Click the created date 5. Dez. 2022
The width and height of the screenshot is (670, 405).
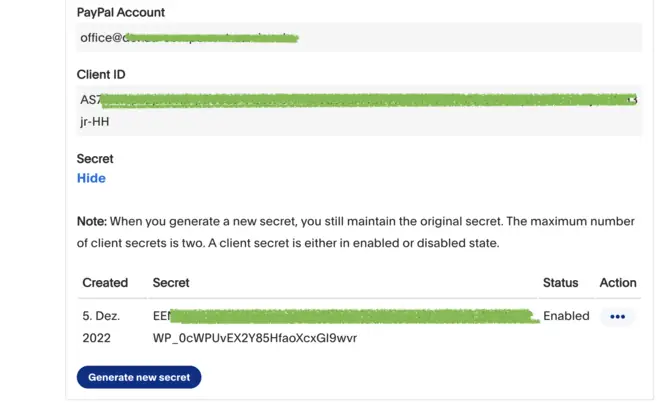(101, 327)
